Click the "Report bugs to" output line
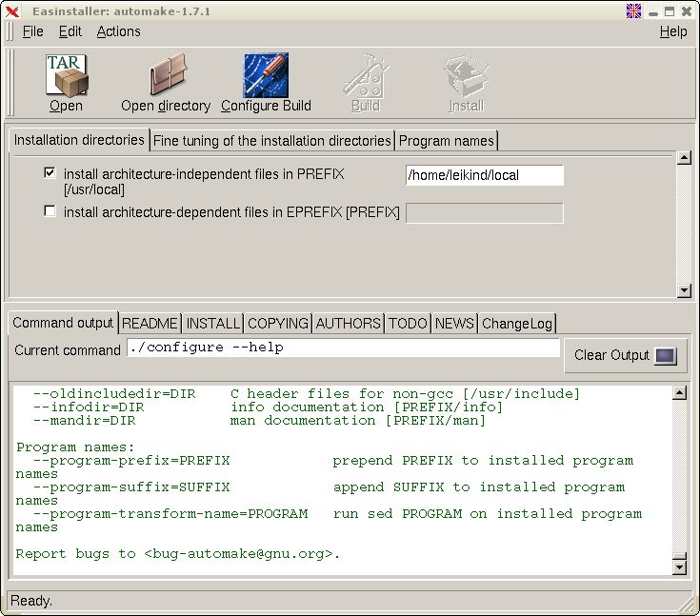 178,554
